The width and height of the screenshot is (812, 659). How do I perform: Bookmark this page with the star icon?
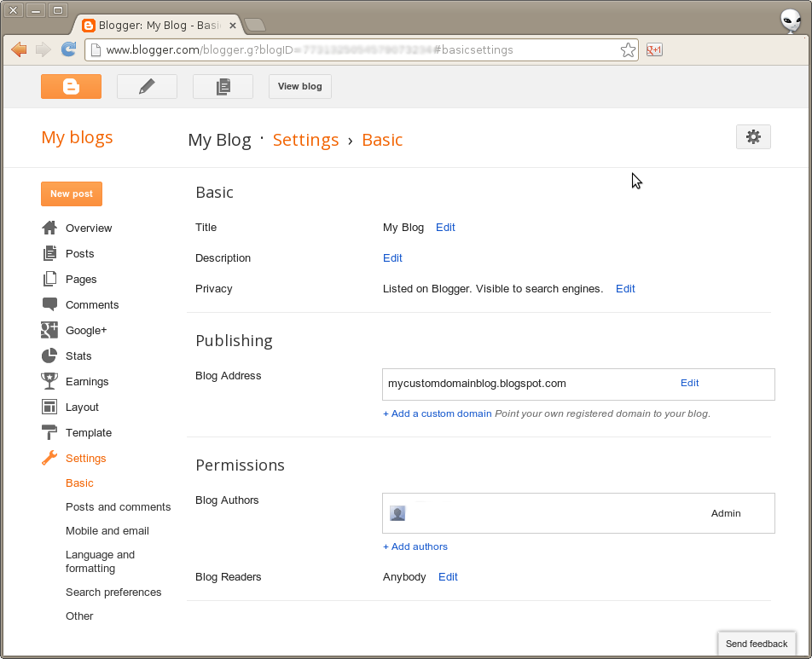(628, 50)
